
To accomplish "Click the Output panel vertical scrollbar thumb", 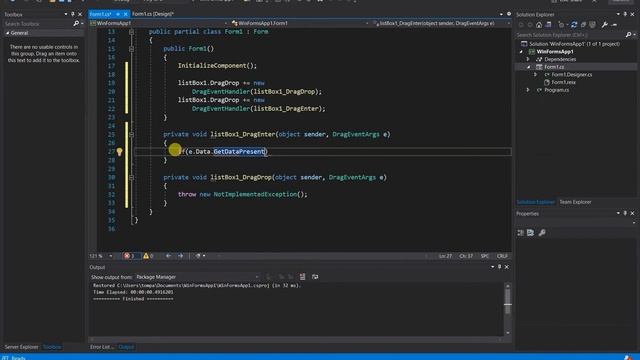I will tap(507, 301).
